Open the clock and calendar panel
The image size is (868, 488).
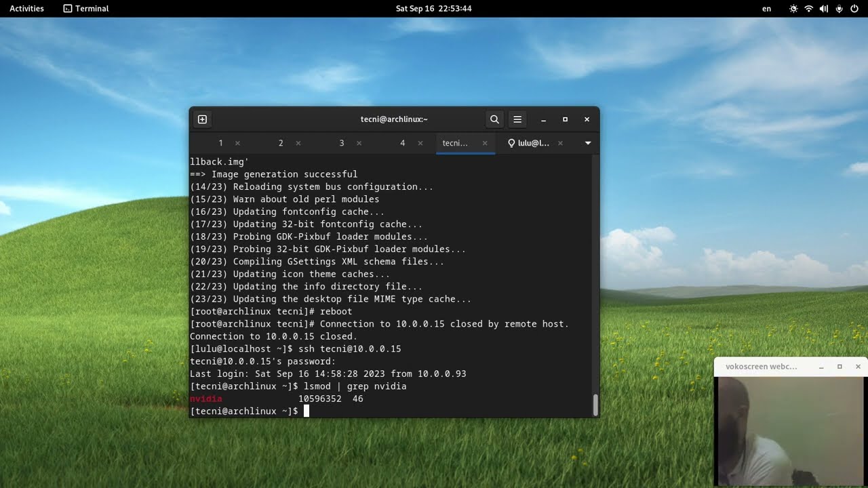(x=433, y=9)
